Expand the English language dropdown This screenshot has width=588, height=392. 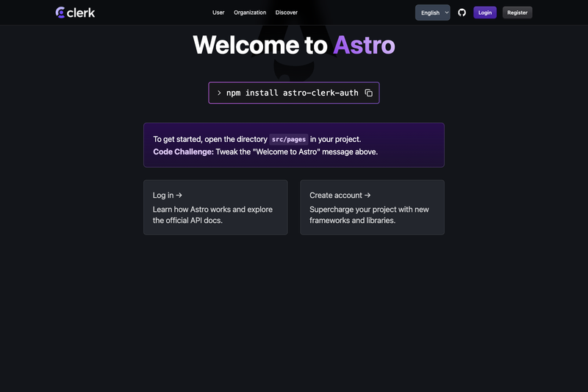432,13
